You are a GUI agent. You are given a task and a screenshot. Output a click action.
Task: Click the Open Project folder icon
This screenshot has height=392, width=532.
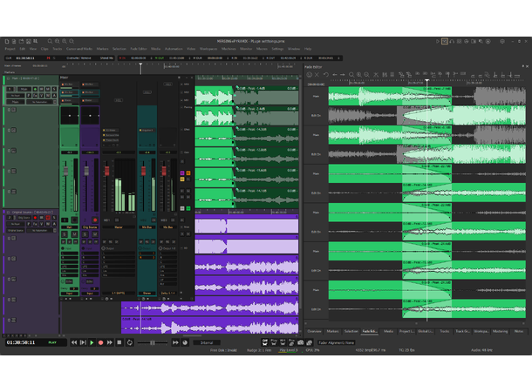click(21, 41)
